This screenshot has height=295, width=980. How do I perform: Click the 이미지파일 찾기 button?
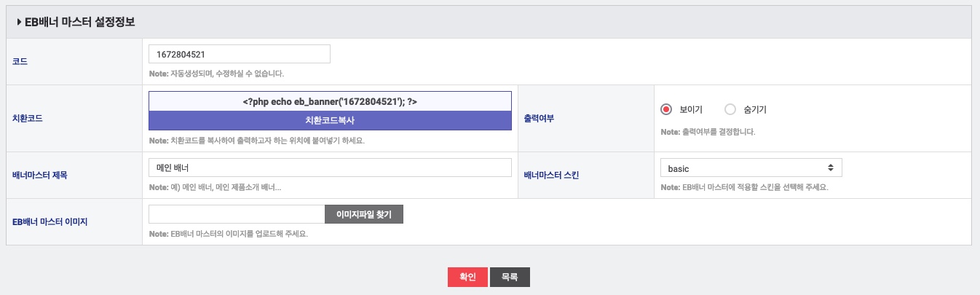pyautogui.click(x=363, y=215)
